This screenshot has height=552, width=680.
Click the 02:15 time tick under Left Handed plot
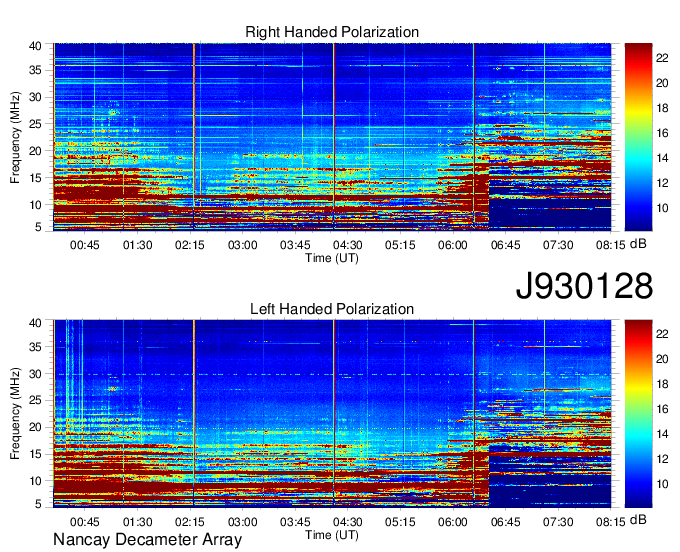190,522
